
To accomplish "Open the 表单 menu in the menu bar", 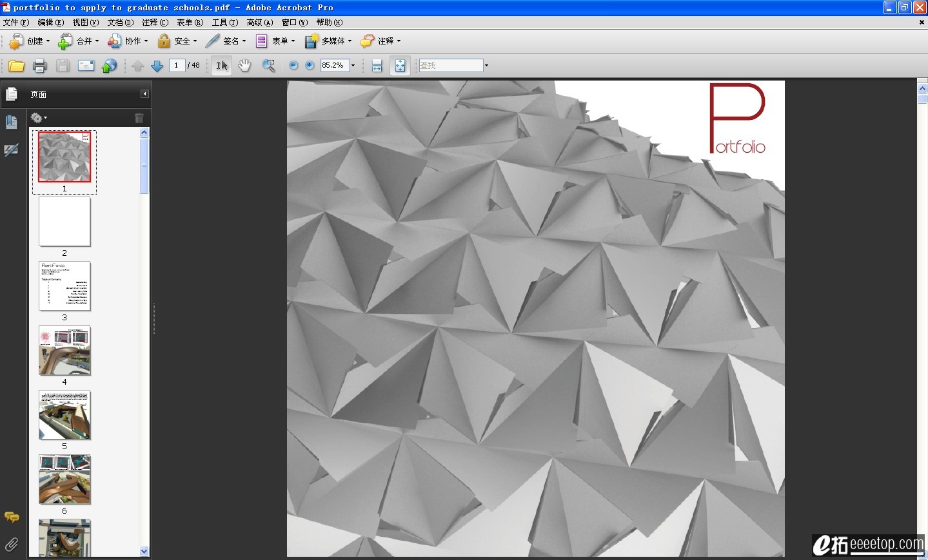I will click(190, 23).
